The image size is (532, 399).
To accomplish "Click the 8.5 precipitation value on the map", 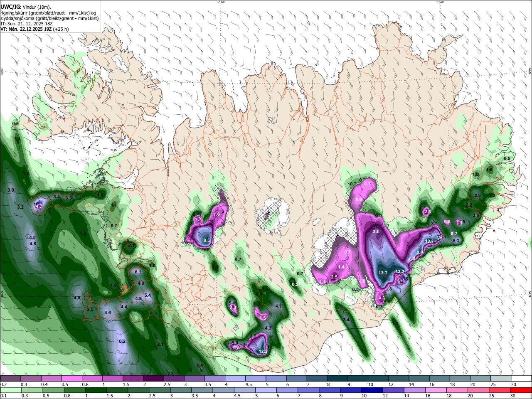I will click(207, 240).
